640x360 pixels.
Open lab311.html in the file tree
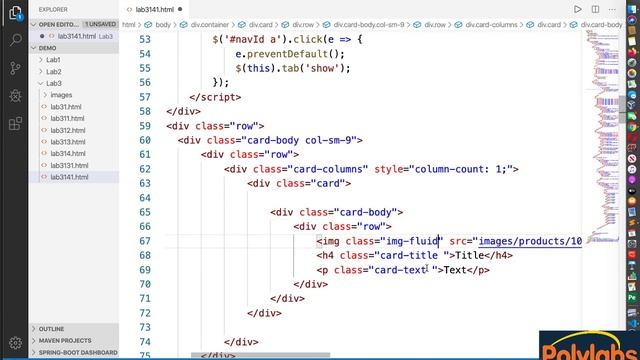pos(67,118)
